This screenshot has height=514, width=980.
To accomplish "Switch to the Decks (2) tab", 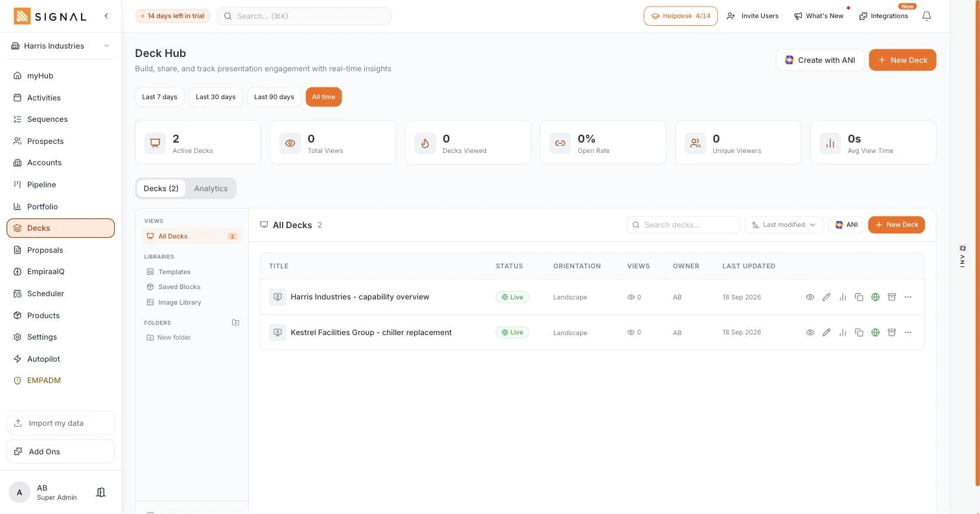I will tap(161, 189).
